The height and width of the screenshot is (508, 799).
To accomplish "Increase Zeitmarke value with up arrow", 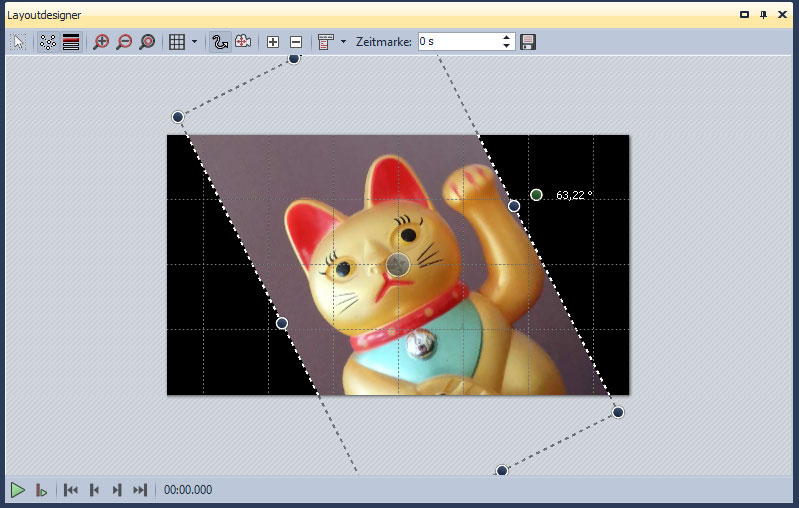I will tap(507, 37).
